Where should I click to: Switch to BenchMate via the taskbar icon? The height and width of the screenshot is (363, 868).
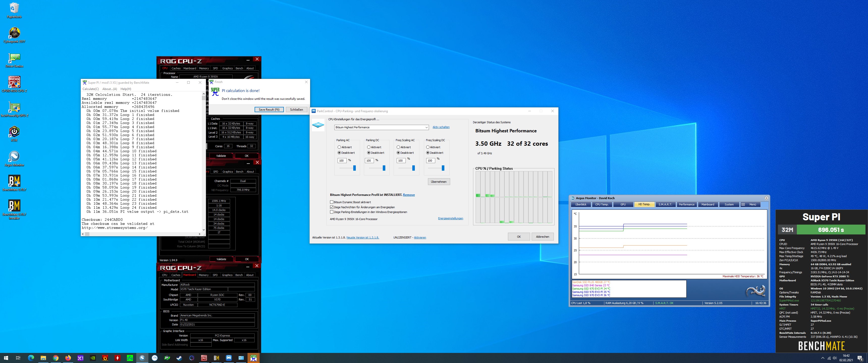click(216, 358)
